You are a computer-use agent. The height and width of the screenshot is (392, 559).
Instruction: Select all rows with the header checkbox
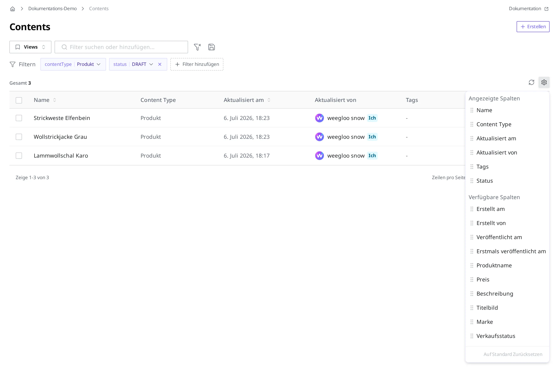[x=19, y=100]
